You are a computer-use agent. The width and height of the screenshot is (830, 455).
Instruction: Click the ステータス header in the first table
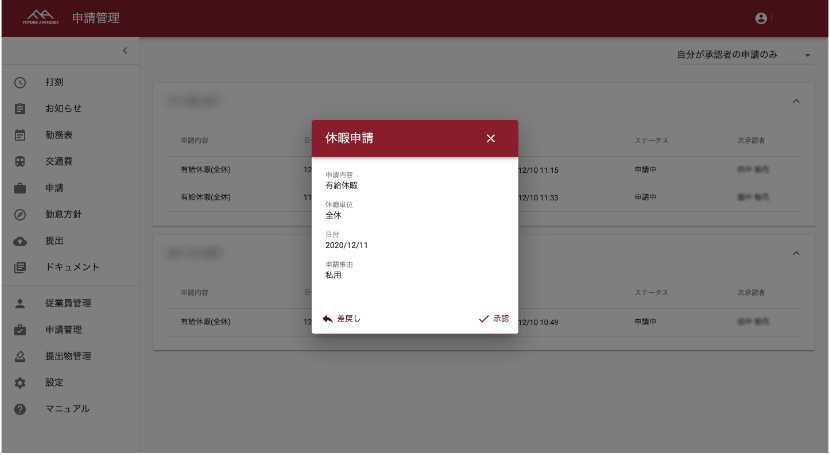click(x=651, y=141)
